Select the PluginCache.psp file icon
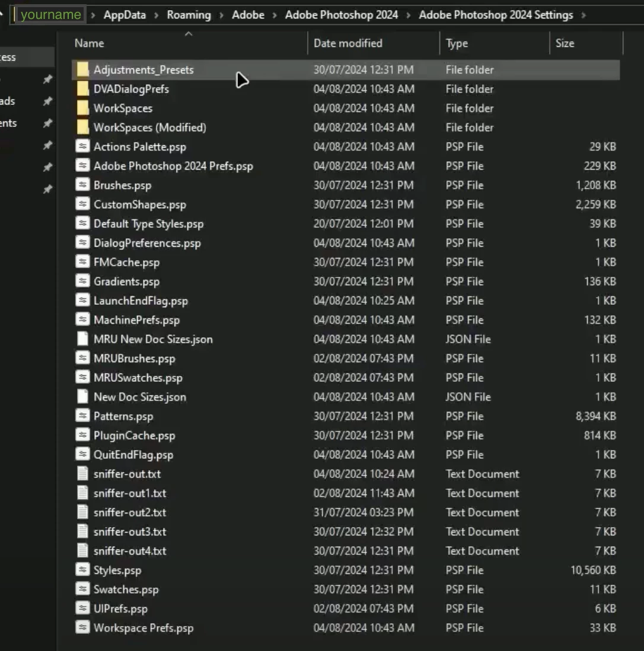 tap(82, 435)
